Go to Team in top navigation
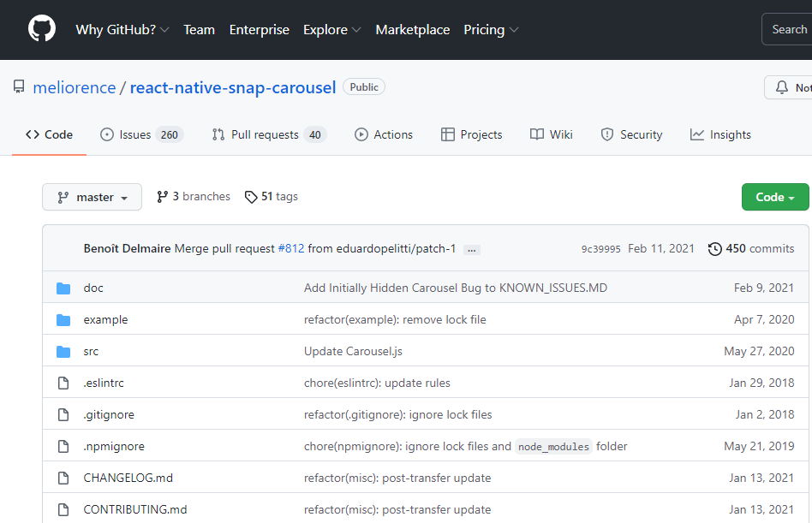 click(x=200, y=29)
